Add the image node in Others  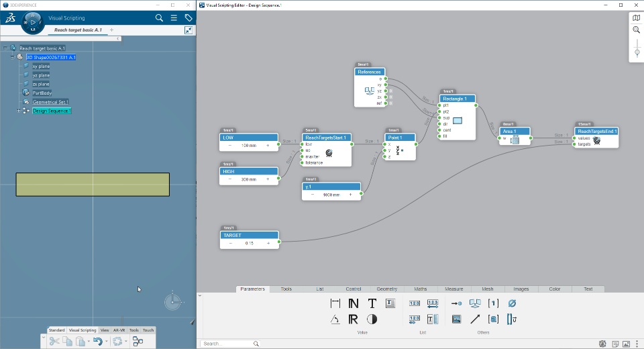[x=456, y=319]
